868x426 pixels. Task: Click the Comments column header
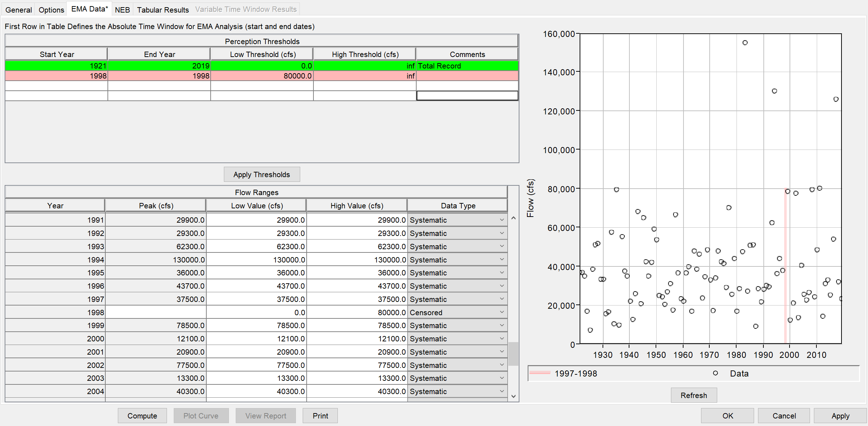pos(467,54)
